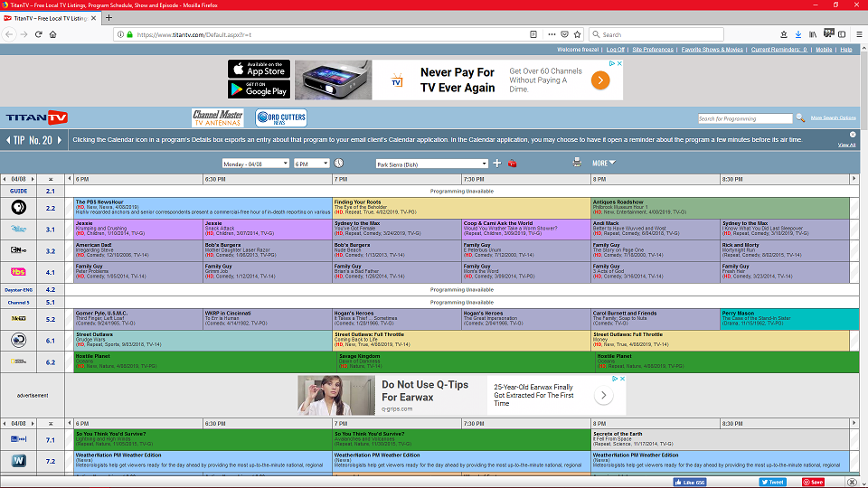Image resolution: width=868 pixels, height=488 pixels.
Task: Show previous tip arrow
Action: (8, 140)
